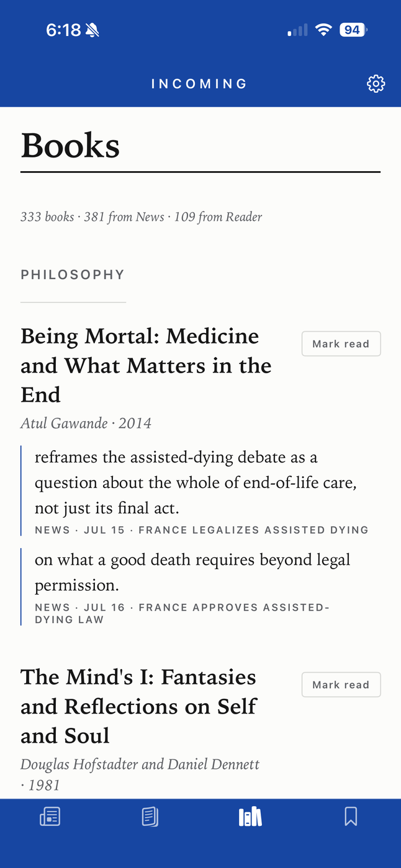The width and height of the screenshot is (401, 868).
Task: Open the Reader document icon in bottom bar
Action: [x=150, y=817]
